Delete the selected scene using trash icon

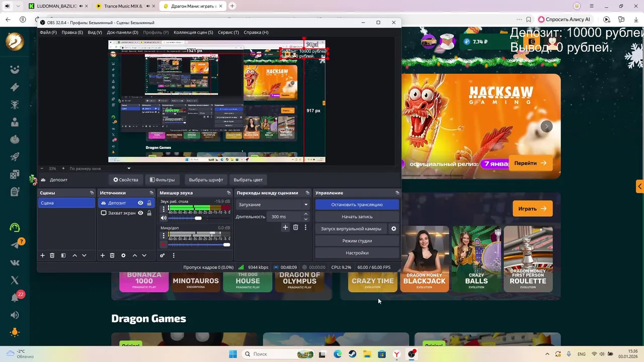pyautogui.click(x=52, y=255)
